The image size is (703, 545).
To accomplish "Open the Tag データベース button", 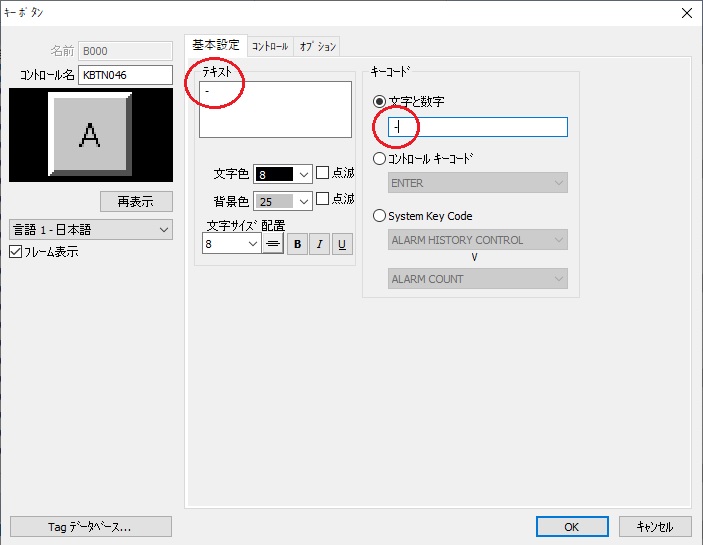I will [x=91, y=527].
